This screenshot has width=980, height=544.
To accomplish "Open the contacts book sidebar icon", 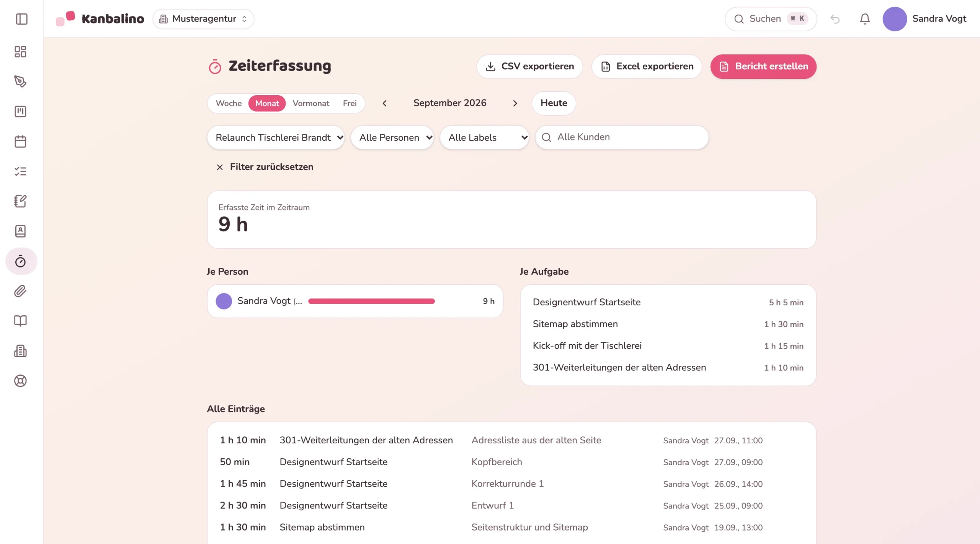I will 20,231.
